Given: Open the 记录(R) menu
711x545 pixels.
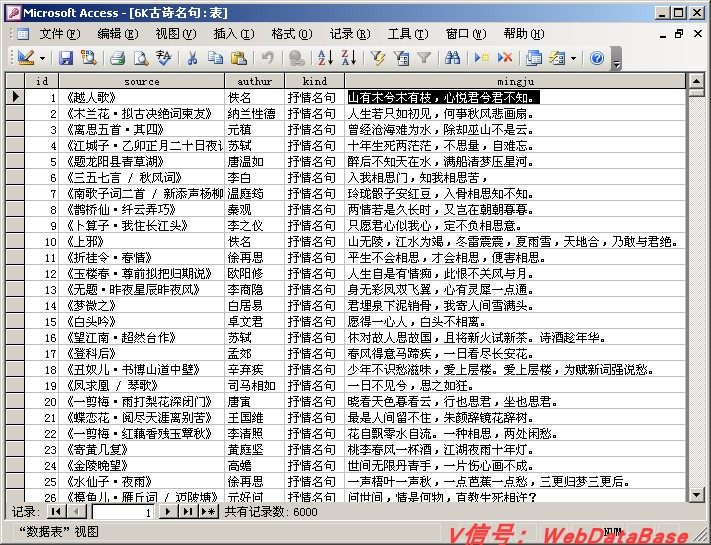Looking at the screenshot, I should [350, 34].
